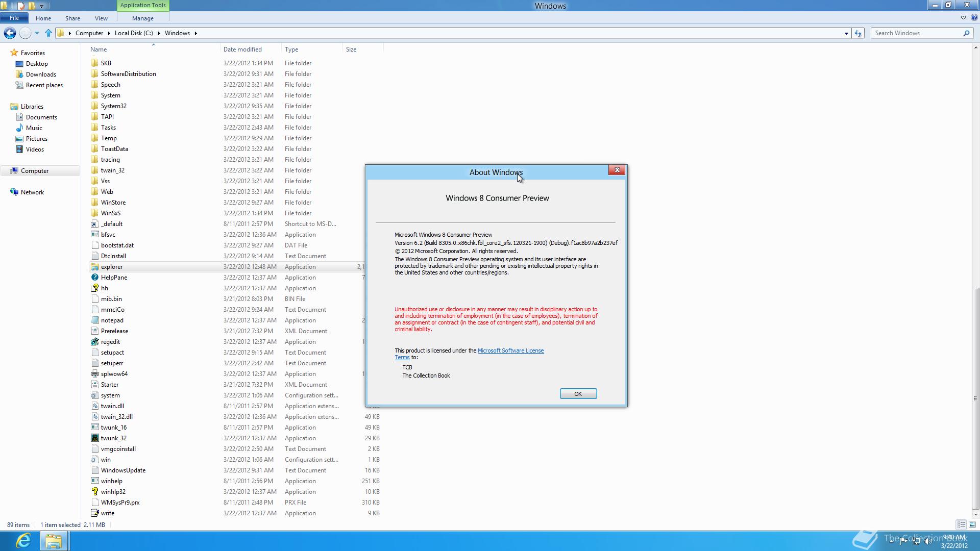Select the notepad application file
The width and height of the screenshot is (980, 551).
point(112,320)
